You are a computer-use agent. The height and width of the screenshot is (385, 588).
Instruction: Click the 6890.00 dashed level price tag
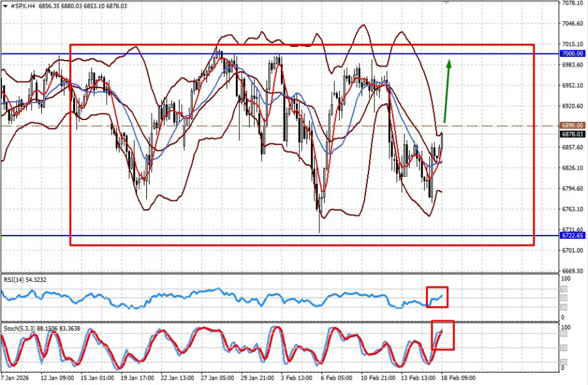coord(572,125)
